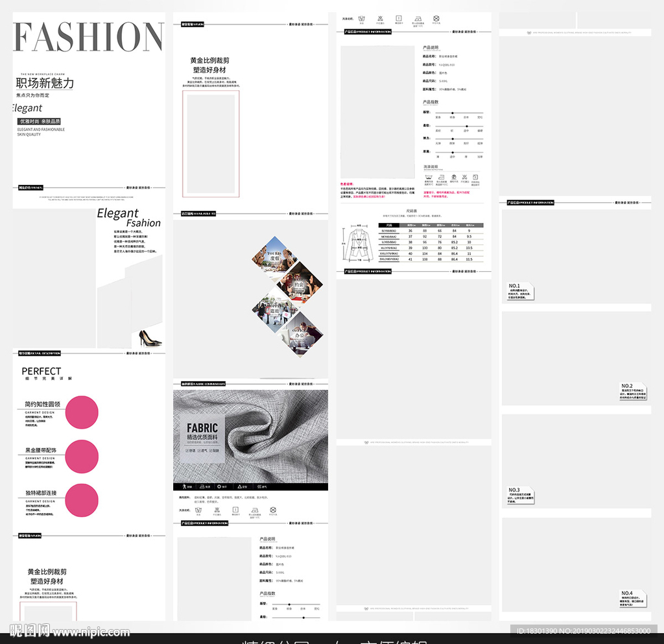Click the M(160/84A) row in the size table
The image size is (664, 644).
tap(431, 236)
